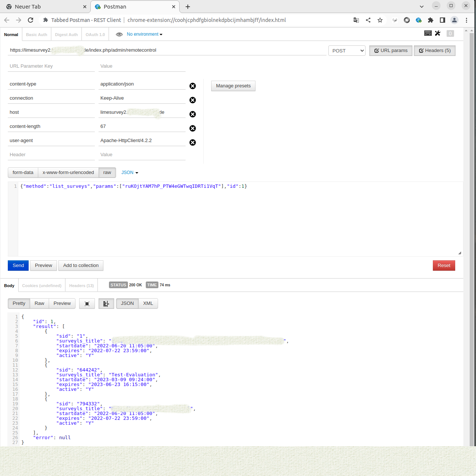Open the No environment dropdown
Screen dimensions: 476x476
tap(144, 34)
